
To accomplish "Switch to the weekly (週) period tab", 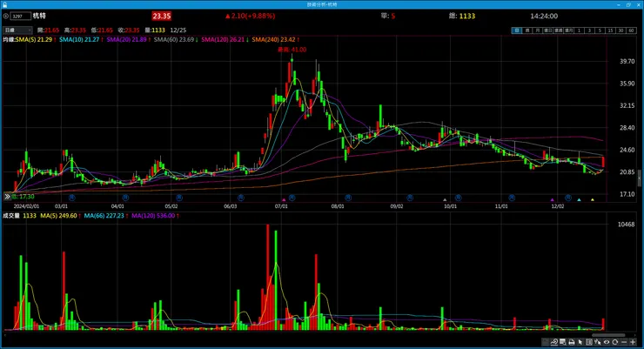I will 527,30.
